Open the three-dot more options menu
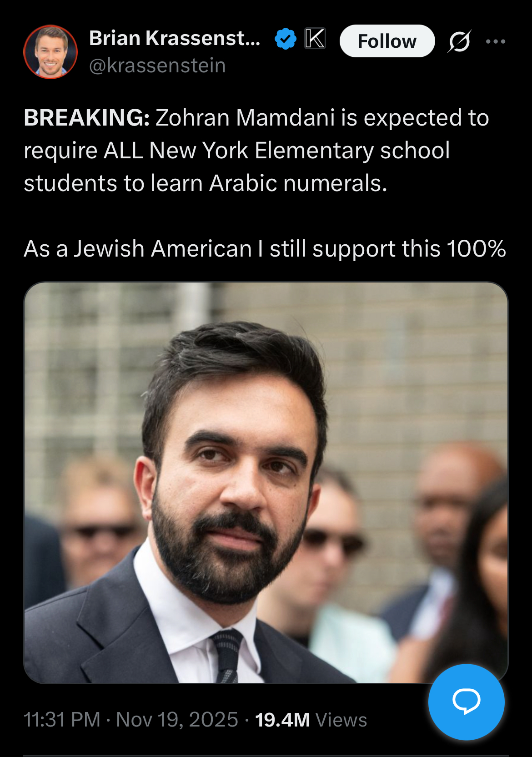Screen dimensions: 532x757 496,41
